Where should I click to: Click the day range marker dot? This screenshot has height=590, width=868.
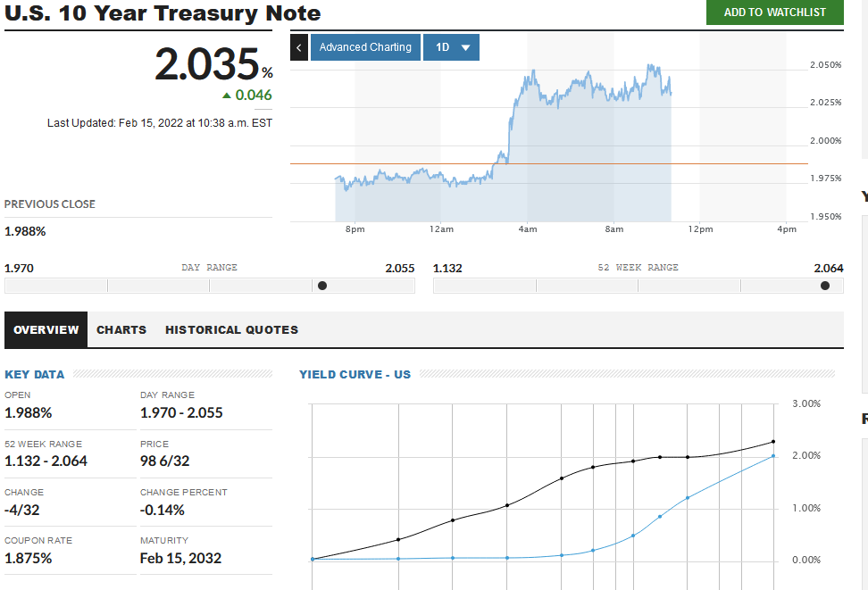point(322,286)
